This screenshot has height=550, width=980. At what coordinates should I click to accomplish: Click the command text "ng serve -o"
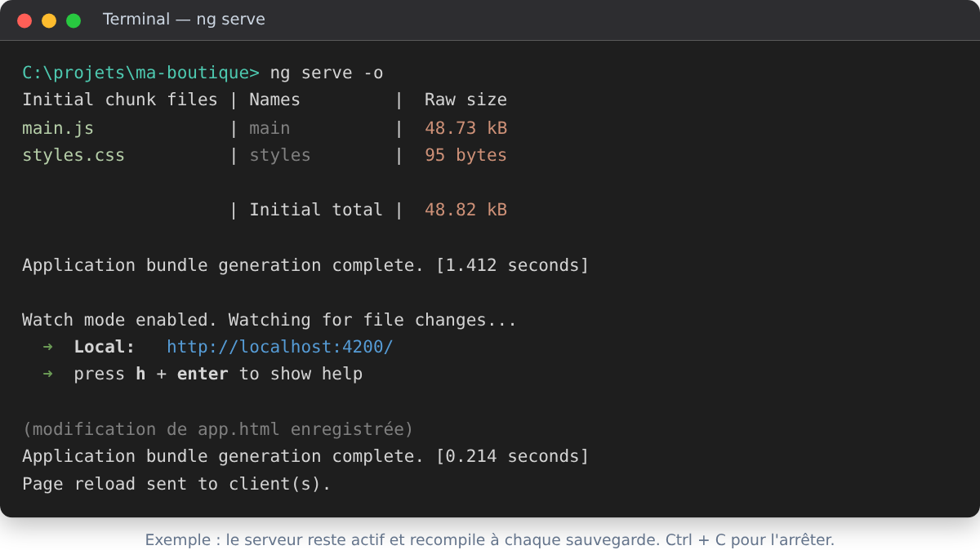tap(327, 73)
